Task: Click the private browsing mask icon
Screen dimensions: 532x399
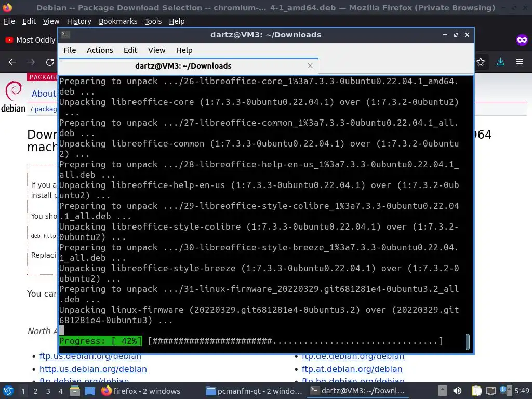Action: [x=522, y=40]
